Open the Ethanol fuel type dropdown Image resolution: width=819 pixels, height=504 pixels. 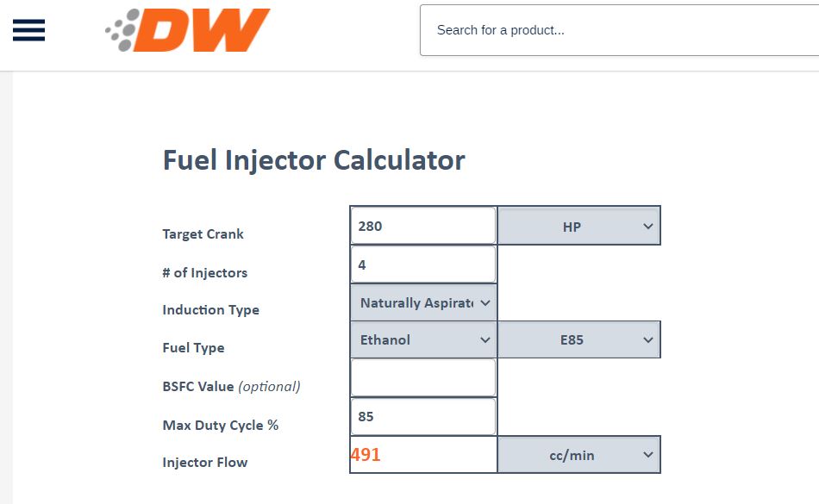point(423,339)
